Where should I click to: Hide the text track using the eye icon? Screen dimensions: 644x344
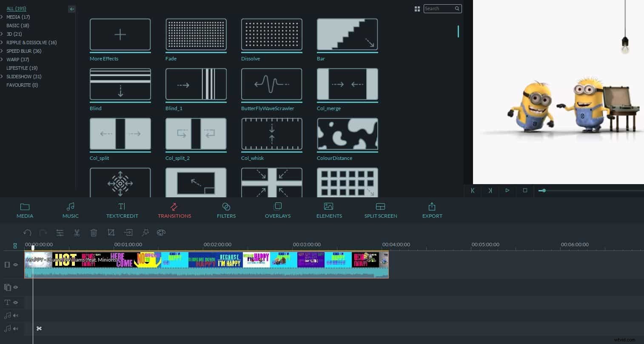(x=15, y=302)
